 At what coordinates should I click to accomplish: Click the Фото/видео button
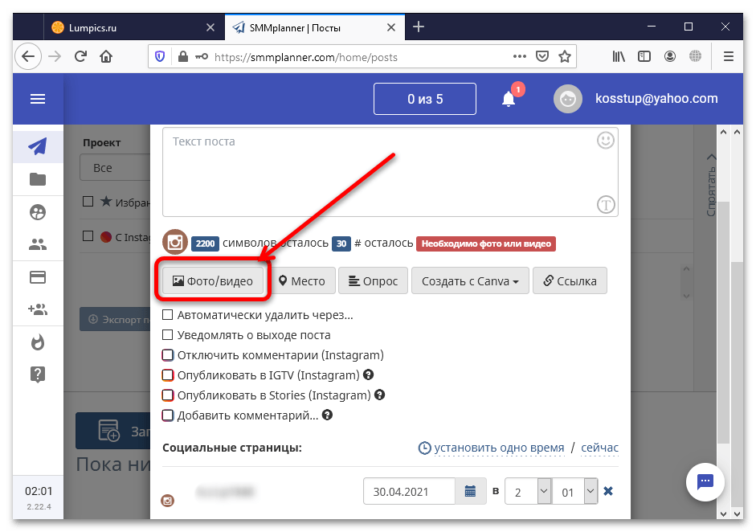click(x=213, y=280)
